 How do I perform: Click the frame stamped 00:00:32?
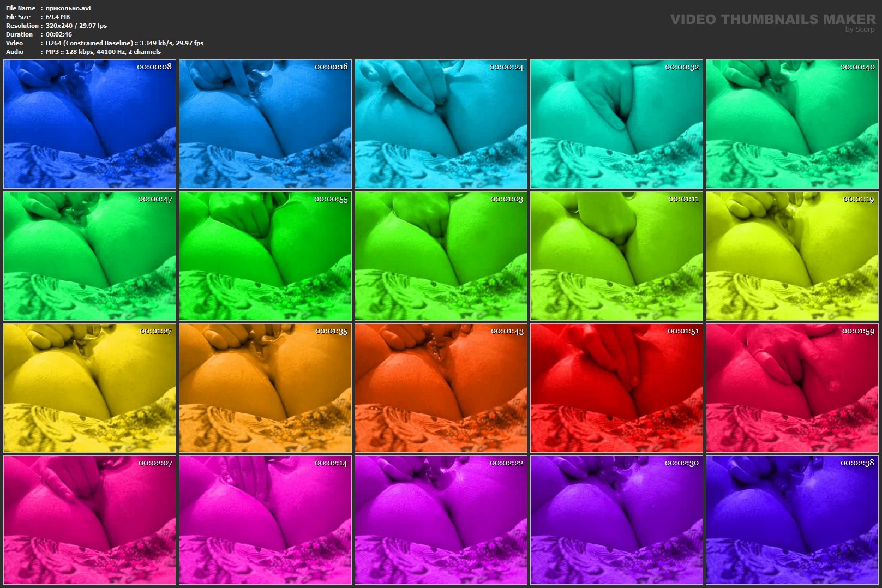point(616,124)
